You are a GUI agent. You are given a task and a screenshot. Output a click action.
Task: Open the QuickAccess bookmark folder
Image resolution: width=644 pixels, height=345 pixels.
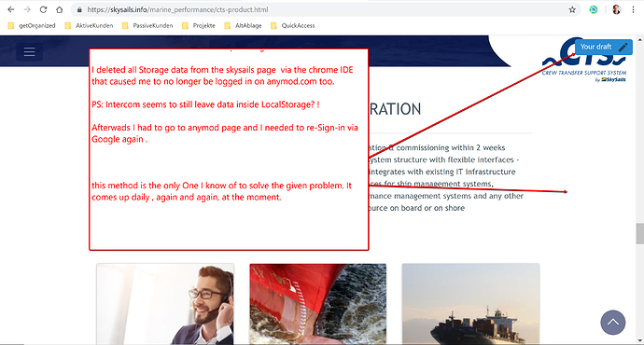pyautogui.click(x=292, y=25)
